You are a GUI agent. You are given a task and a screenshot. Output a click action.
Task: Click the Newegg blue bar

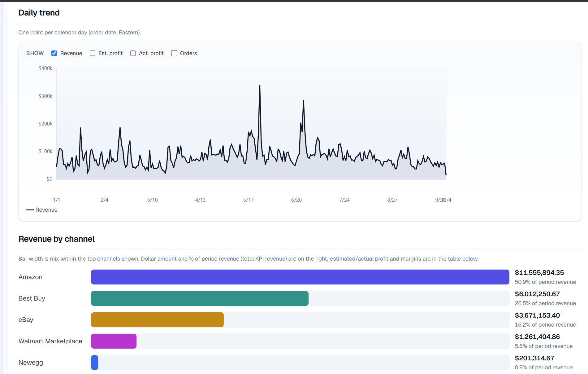coord(94,363)
